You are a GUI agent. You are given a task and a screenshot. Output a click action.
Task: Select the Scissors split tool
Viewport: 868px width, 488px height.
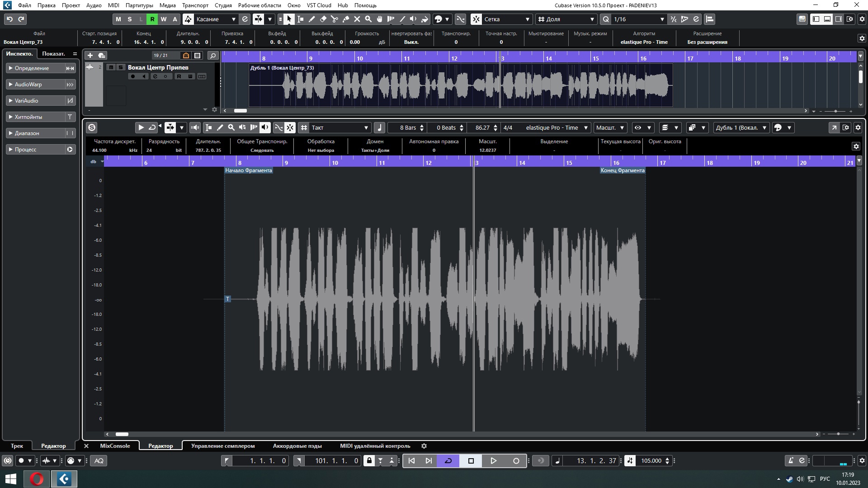[x=335, y=19]
